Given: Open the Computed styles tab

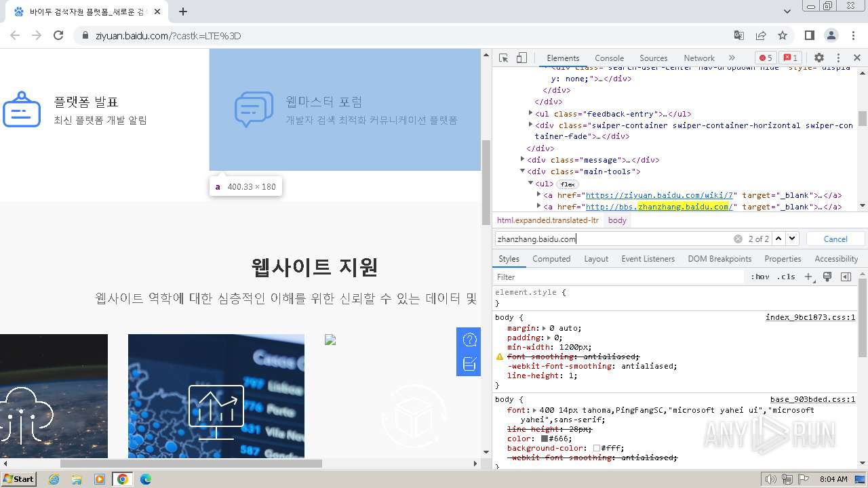Looking at the screenshot, I should (551, 259).
